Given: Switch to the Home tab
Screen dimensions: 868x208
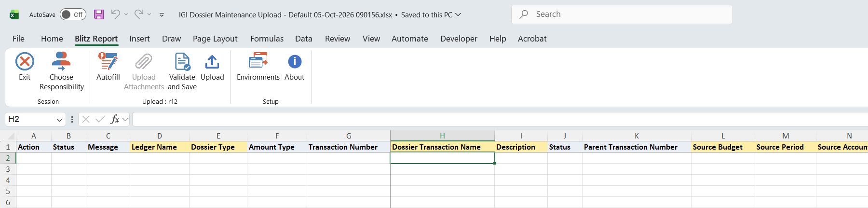Looking at the screenshot, I should tap(52, 39).
